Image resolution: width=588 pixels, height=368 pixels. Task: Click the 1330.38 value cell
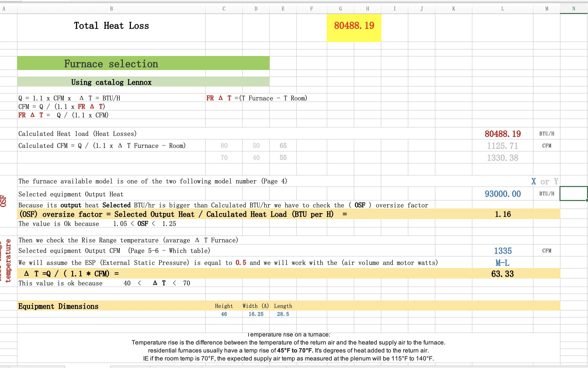click(x=503, y=158)
